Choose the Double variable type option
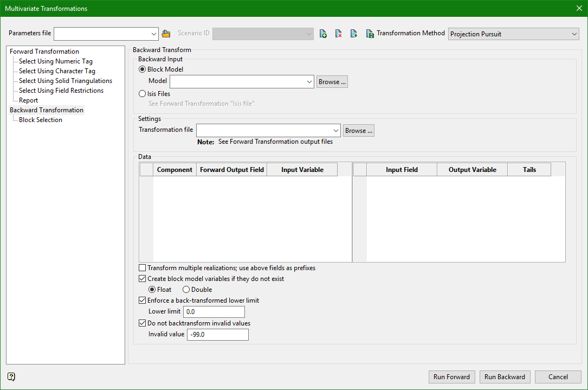588x390 pixels. click(x=186, y=290)
